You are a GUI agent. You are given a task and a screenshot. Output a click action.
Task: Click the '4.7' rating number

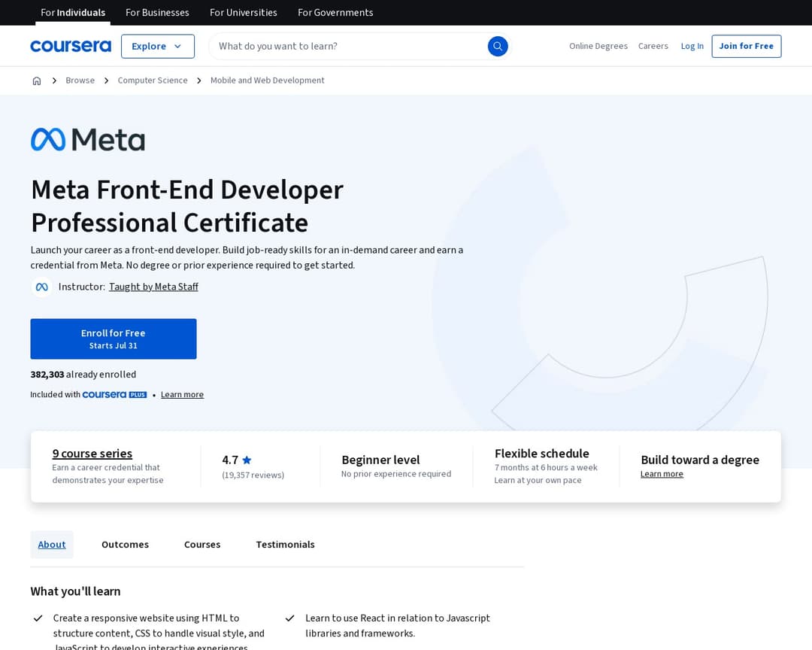click(x=230, y=460)
